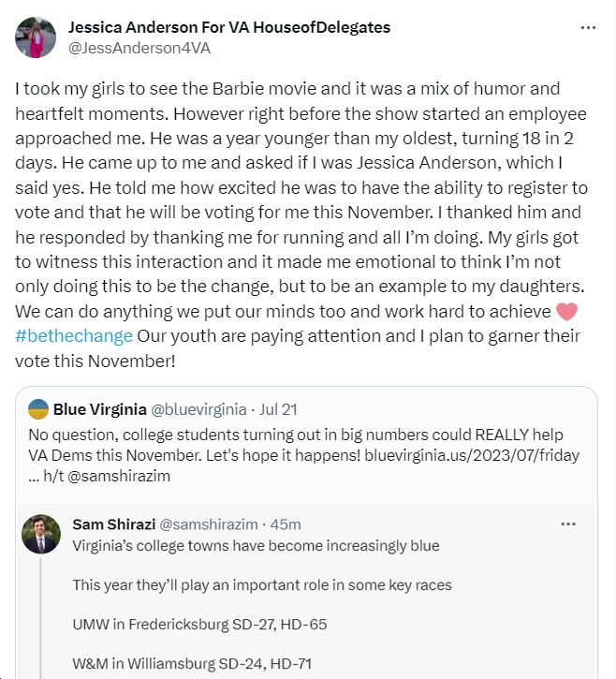This screenshot has height=679, width=616.
Task: Click Jessica Anderson's profile avatar
Action: click(x=37, y=37)
